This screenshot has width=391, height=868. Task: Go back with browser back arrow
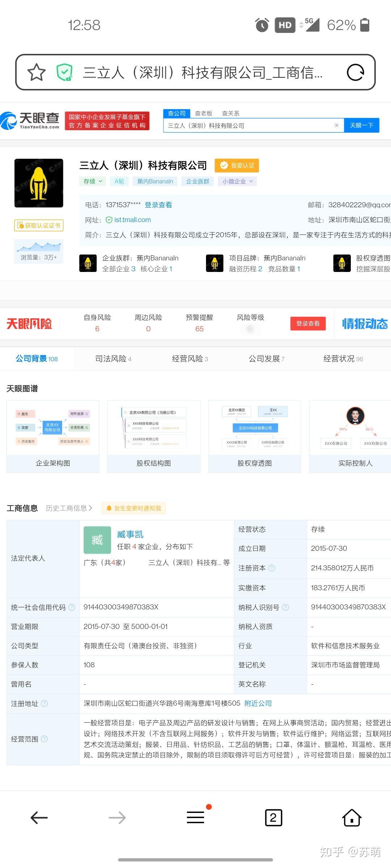(39, 817)
